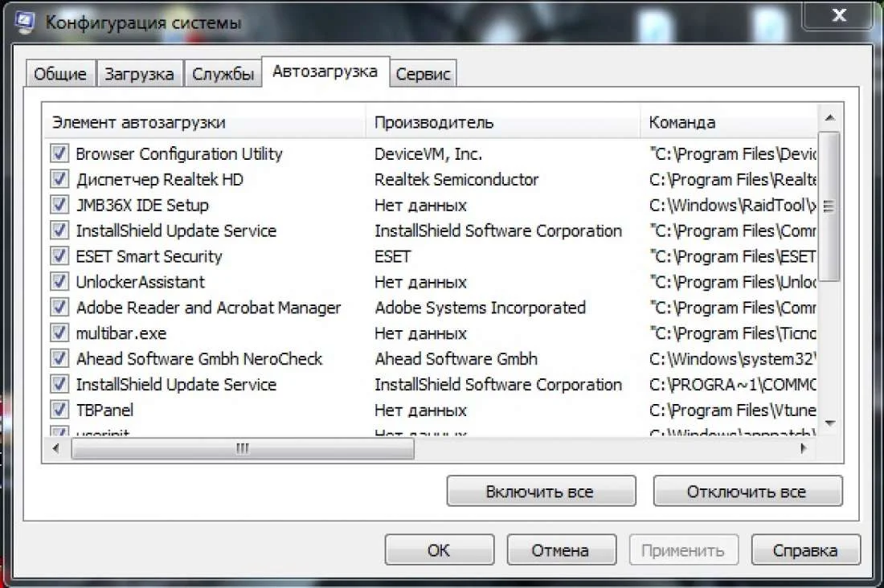Select the UnlockerAssistant row name
884x588 pixels.
(141, 282)
